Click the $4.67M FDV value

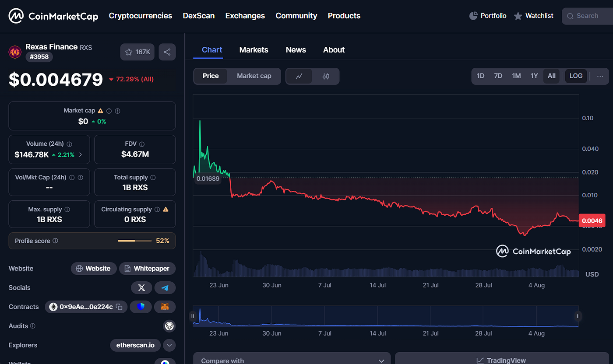[135, 154]
